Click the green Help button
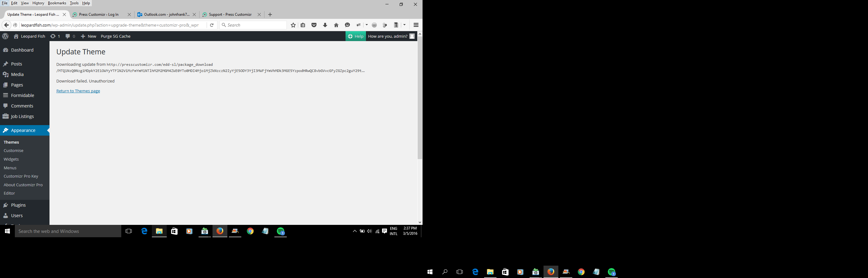The image size is (868, 278). [x=355, y=36]
